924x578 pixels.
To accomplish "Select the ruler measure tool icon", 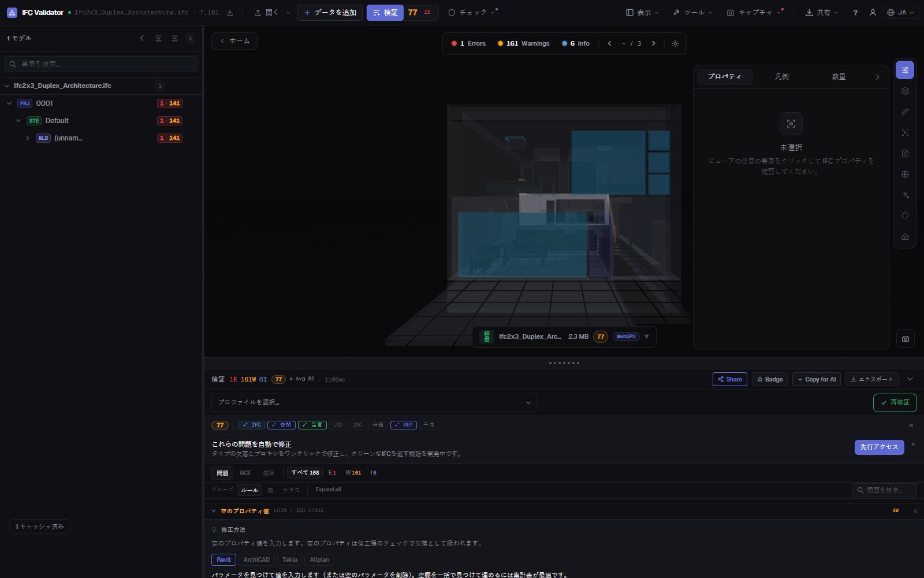I will pos(905,112).
